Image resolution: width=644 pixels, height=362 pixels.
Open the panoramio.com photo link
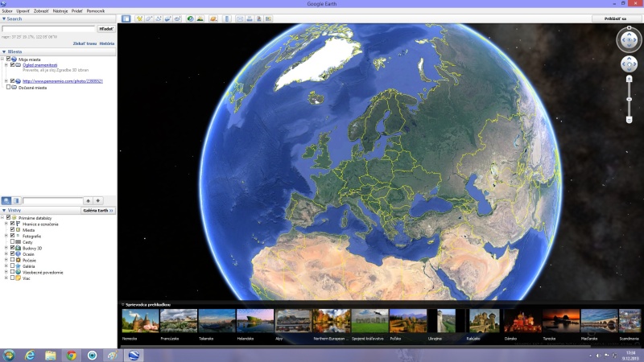[63, 81]
